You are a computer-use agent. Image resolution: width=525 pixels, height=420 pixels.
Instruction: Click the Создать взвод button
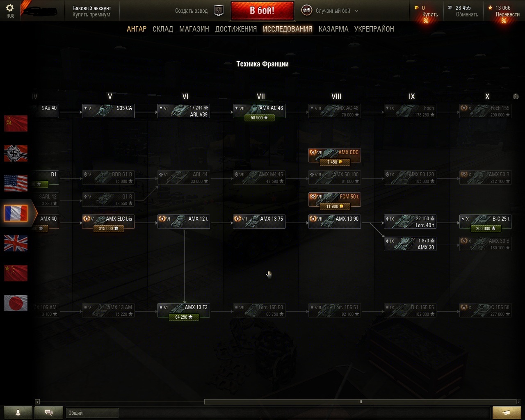pyautogui.click(x=191, y=11)
